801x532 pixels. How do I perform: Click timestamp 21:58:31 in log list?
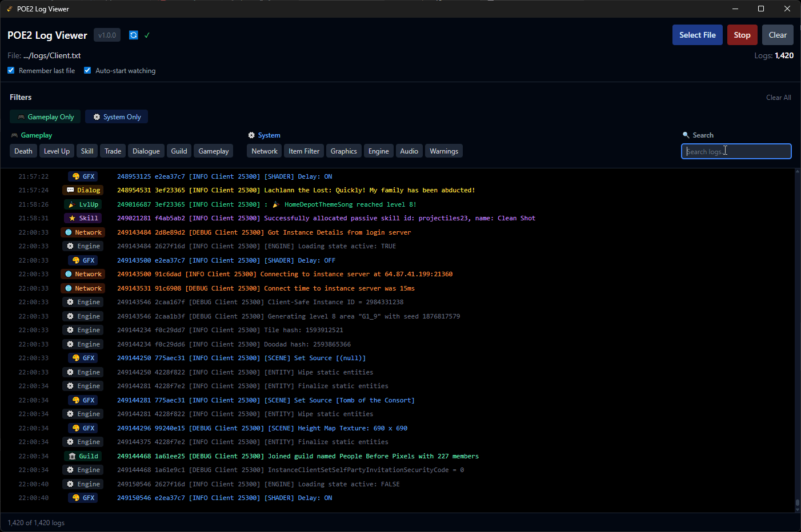click(34, 218)
